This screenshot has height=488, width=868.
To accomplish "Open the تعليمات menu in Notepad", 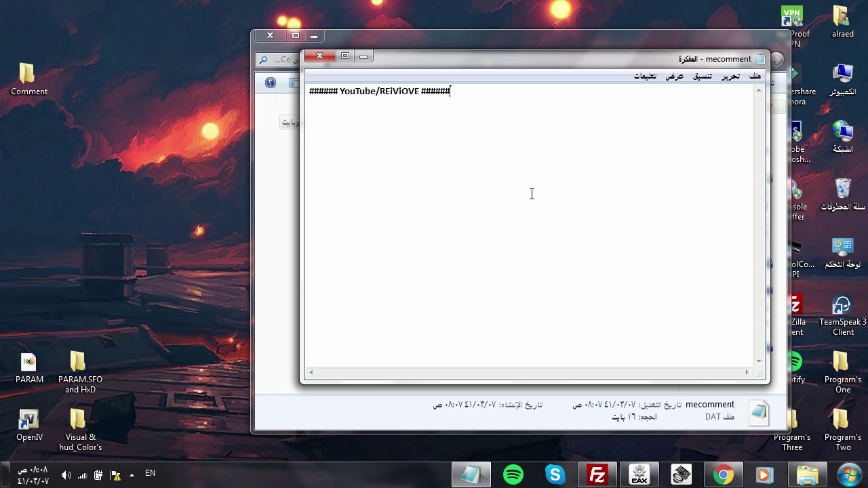I will (645, 76).
